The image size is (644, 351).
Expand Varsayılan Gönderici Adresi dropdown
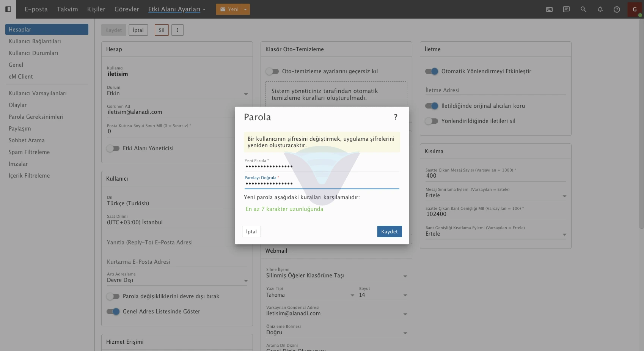click(x=336, y=313)
